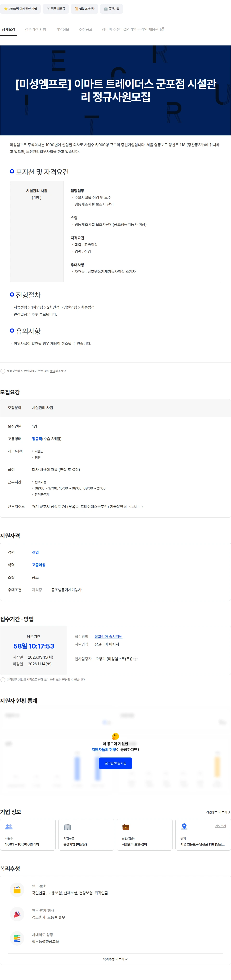Click the briefcase icon in the 산업(업종) card
Viewport: 231px width, 980px height.
tap(126, 827)
